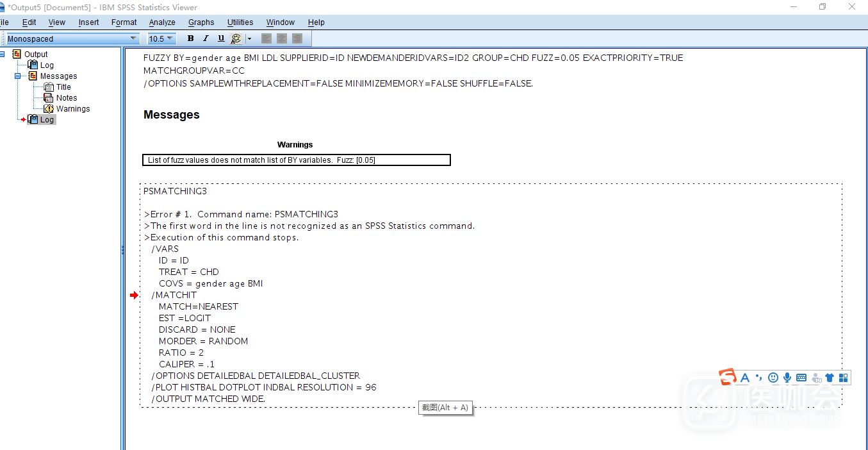Image resolution: width=868 pixels, height=450 pixels.
Task: Toggle bold text formatting
Action: point(190,38)
